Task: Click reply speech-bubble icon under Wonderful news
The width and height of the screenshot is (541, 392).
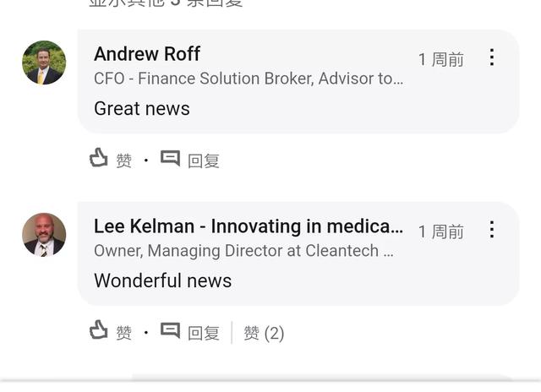Action: pos(170,330)
